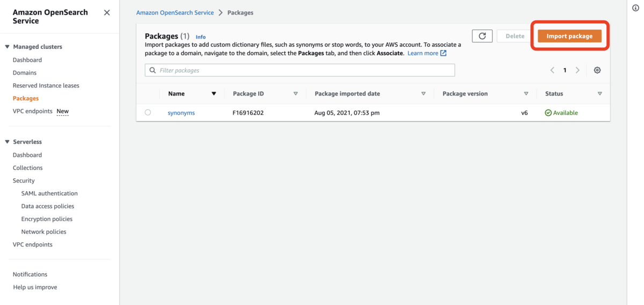Screen dimensions: 644x305
Task: Click the Packages (1) heading
Action: [x=167, y=36]
